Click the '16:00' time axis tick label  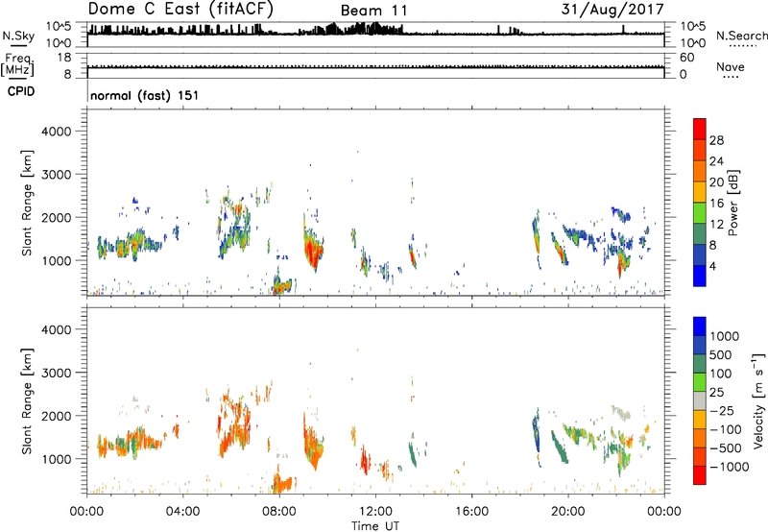click(471, 512)
